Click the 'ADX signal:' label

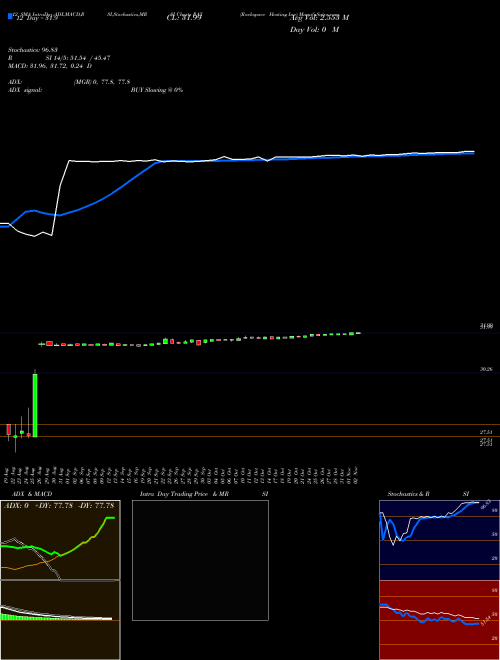click(x=24, y=90)
